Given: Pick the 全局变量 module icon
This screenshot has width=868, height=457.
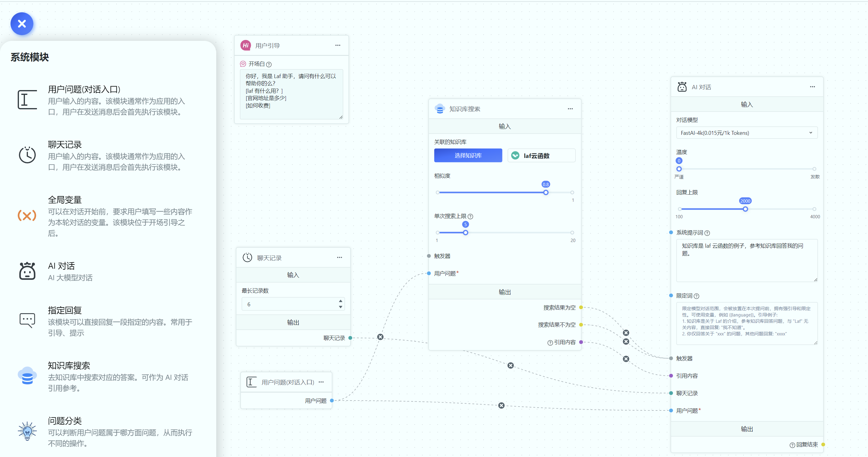Looking at the screenshot, I should click(27, 216).
